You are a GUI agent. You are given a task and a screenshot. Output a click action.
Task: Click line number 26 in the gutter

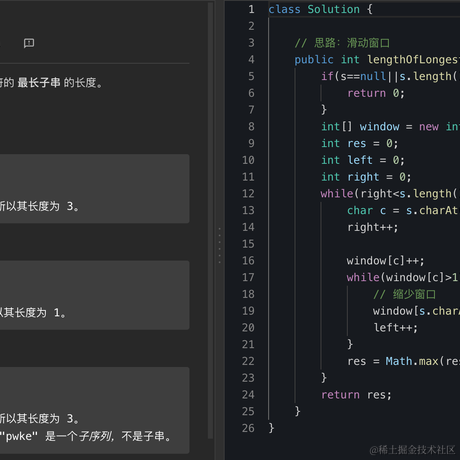[248, 428]
